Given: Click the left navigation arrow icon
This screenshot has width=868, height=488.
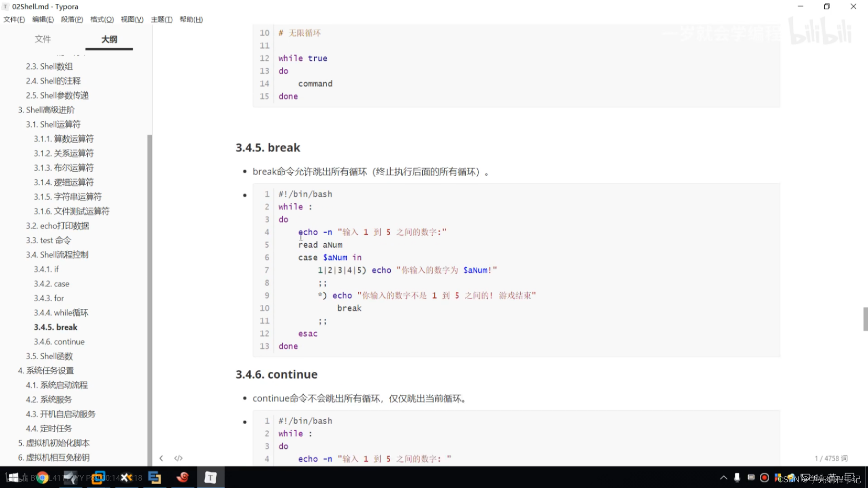Looking at the screenshot, I should tap(161, 458).
